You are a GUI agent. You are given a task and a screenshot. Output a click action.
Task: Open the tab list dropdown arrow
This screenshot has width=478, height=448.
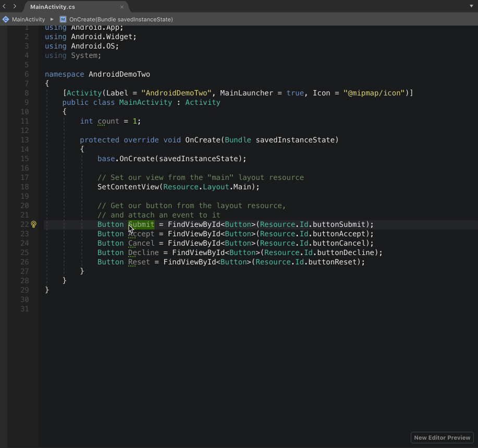click(471, 6)
